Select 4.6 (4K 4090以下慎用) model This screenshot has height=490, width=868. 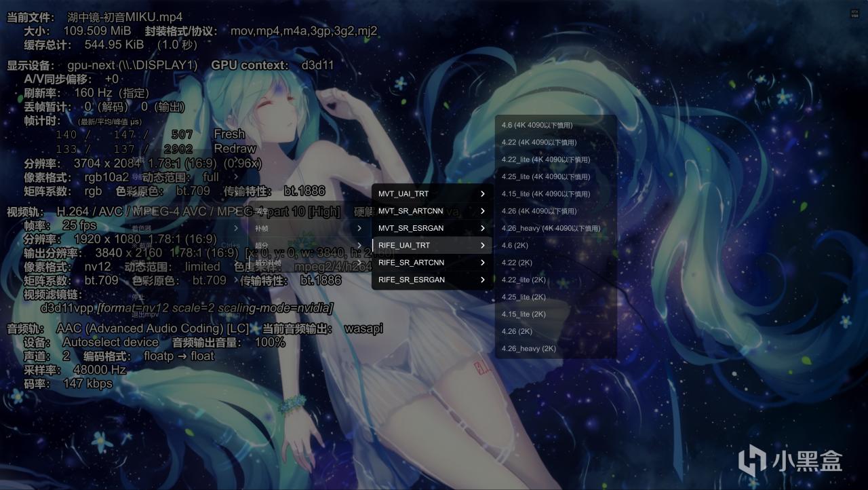pyautogui.click(x=556, y=125)
